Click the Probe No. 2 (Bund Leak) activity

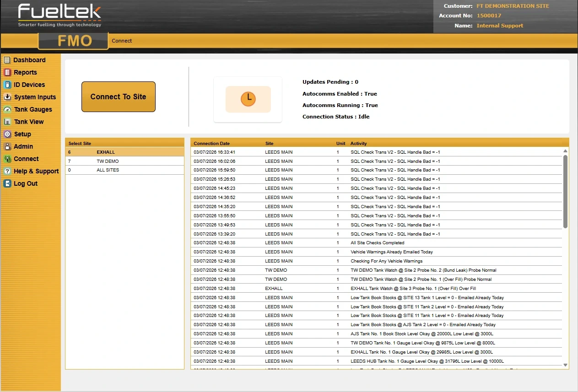423,270
